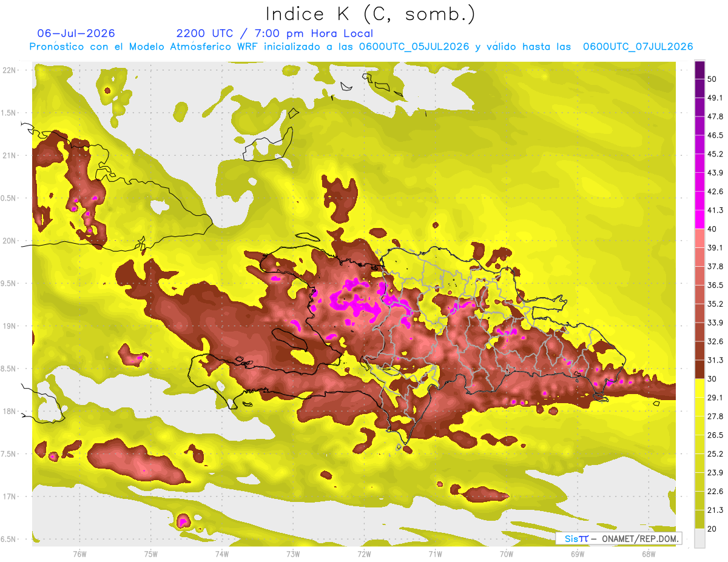Viewport: 728px width, 562px height.
Task: Click the colorbar value "21.3"
Action: [x=716, y=510]
